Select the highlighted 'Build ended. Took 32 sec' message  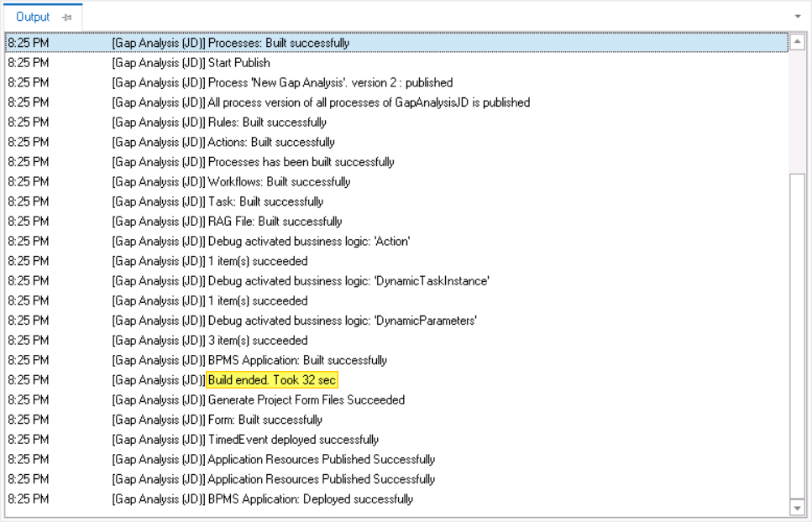(x=273, y=379)
